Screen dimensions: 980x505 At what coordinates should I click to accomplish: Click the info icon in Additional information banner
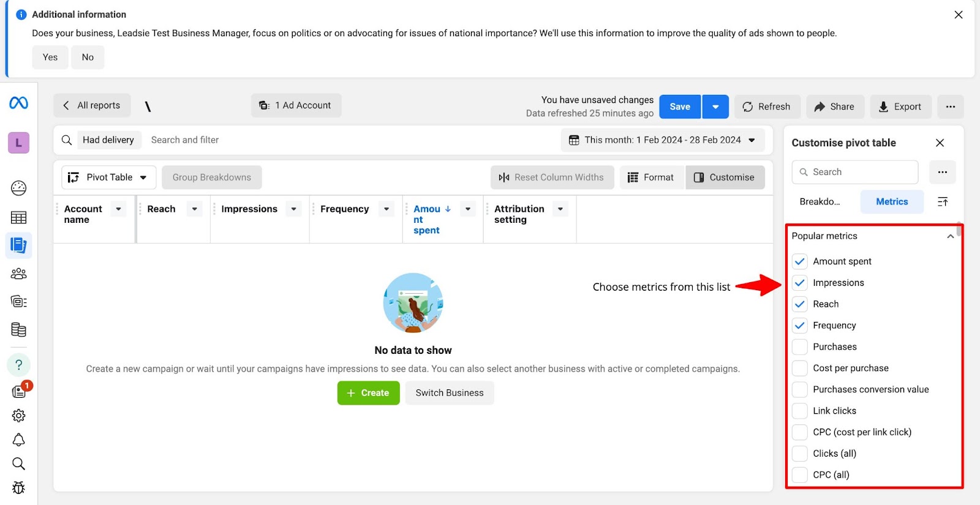pyautogui.click(x=21, y=15)
